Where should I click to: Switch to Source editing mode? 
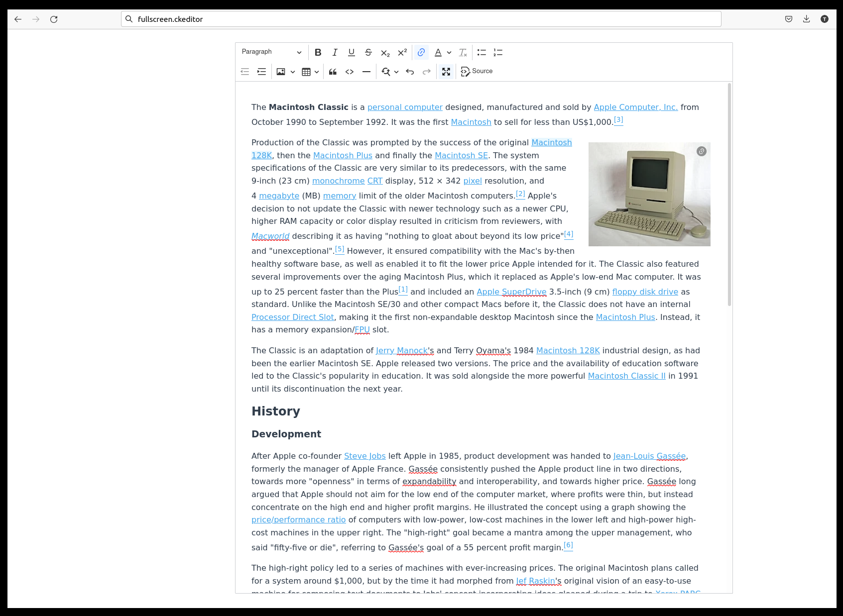point(477,72)
